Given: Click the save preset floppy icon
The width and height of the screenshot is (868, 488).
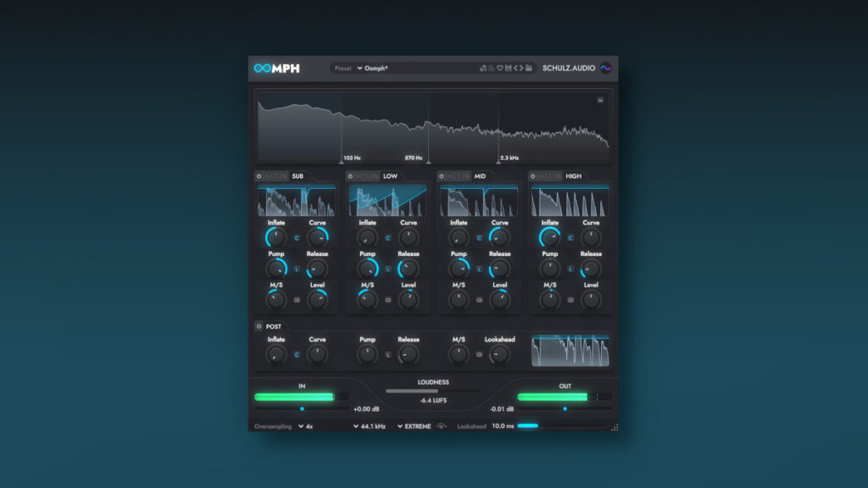Looking at the screenshot, I should pyautogui.click(x=508, y=69).
